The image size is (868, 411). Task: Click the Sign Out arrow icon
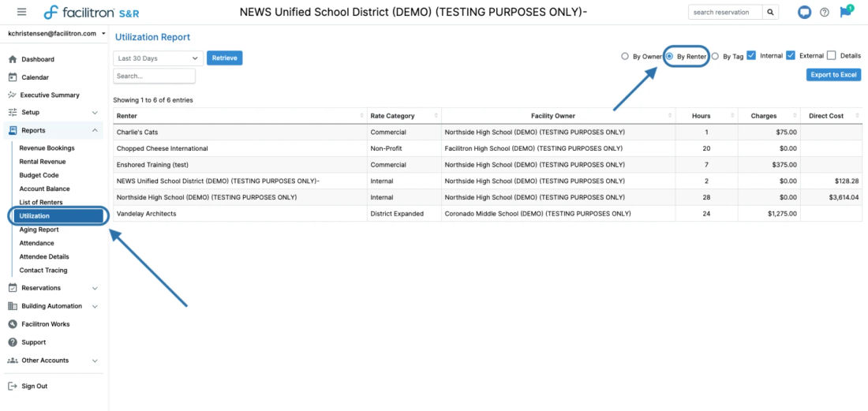13,386
